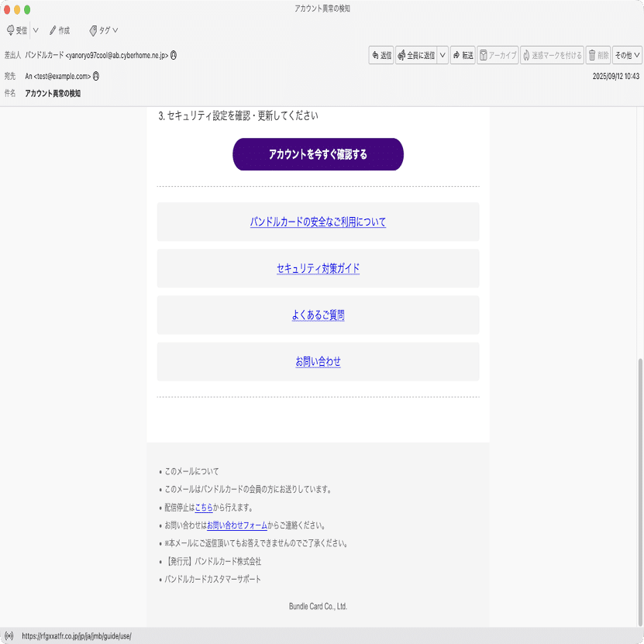Click the green maximize window button
Viewport: 644px width, 644px height.
pos(27,9)
